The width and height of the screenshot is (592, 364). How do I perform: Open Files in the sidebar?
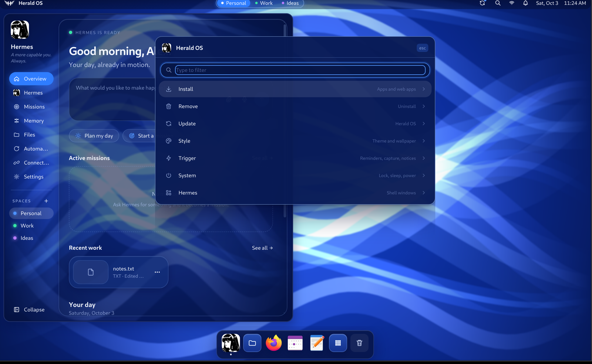point(31,135)
